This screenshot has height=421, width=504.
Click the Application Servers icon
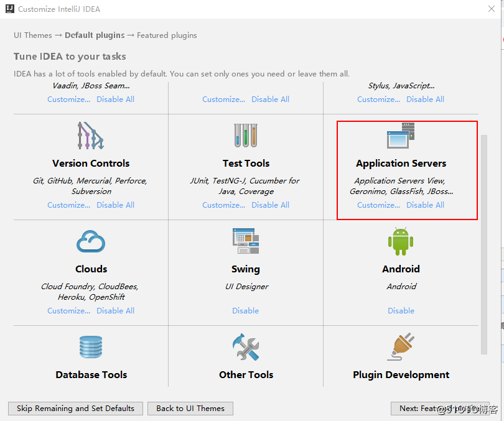401,136
